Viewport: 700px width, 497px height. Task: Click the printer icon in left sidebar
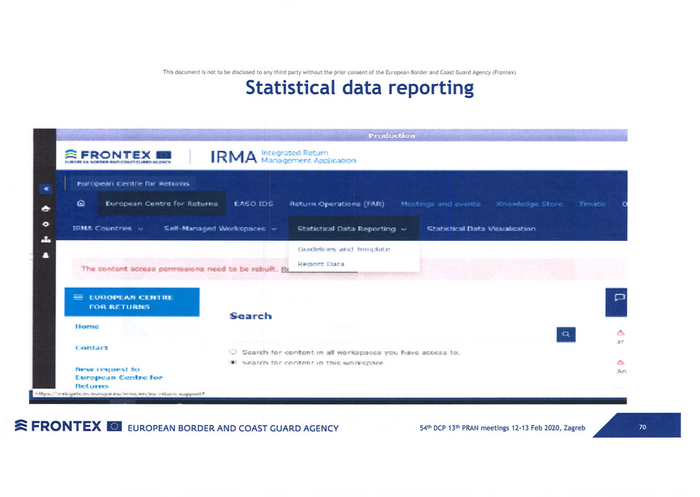44,208
